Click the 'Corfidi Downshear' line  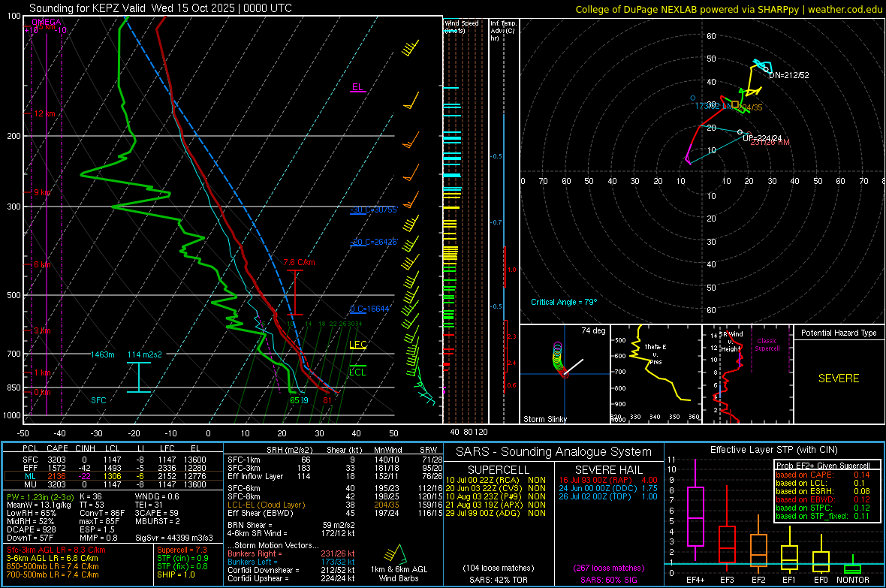[291, 570]
